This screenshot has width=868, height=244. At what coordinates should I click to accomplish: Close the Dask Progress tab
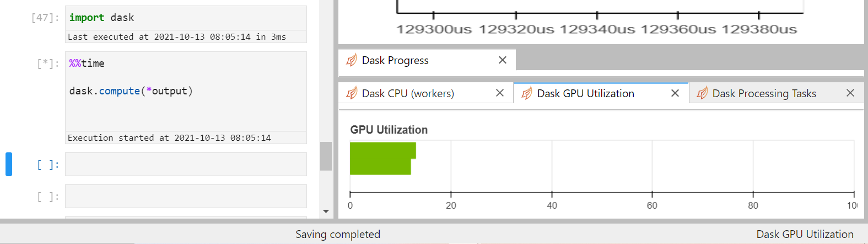click(503, 60)
